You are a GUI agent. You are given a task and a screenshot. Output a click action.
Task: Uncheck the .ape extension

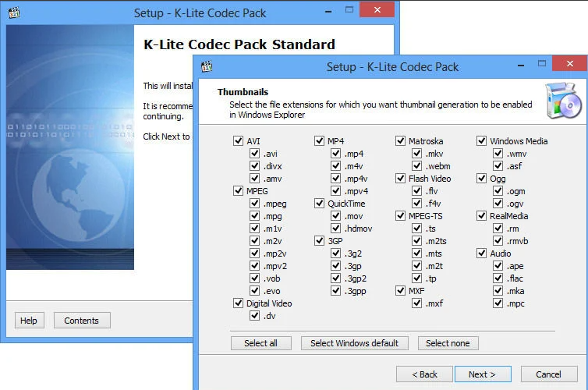tap(498, 266)
